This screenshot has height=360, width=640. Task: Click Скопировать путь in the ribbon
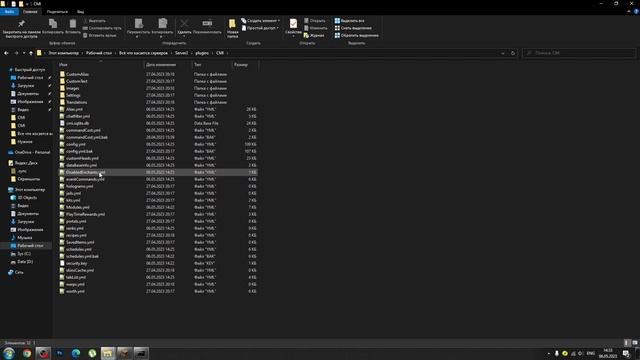102,28
